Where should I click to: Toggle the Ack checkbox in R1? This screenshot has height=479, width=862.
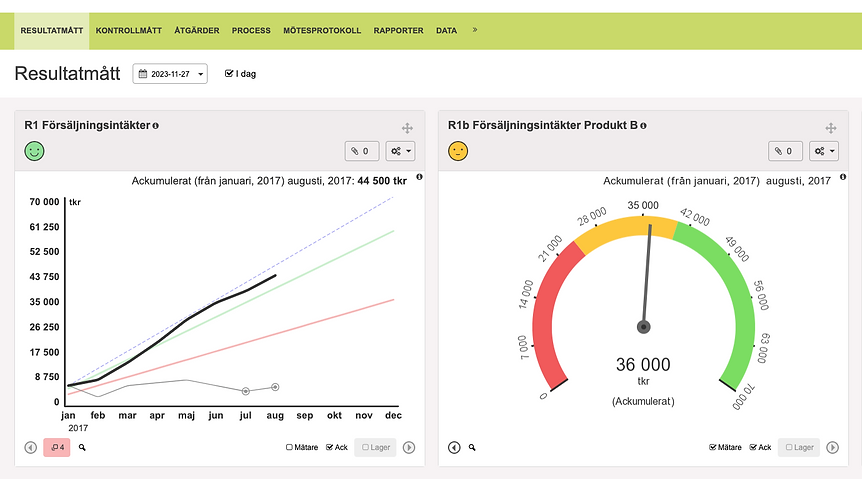click(x=329, y=447)
